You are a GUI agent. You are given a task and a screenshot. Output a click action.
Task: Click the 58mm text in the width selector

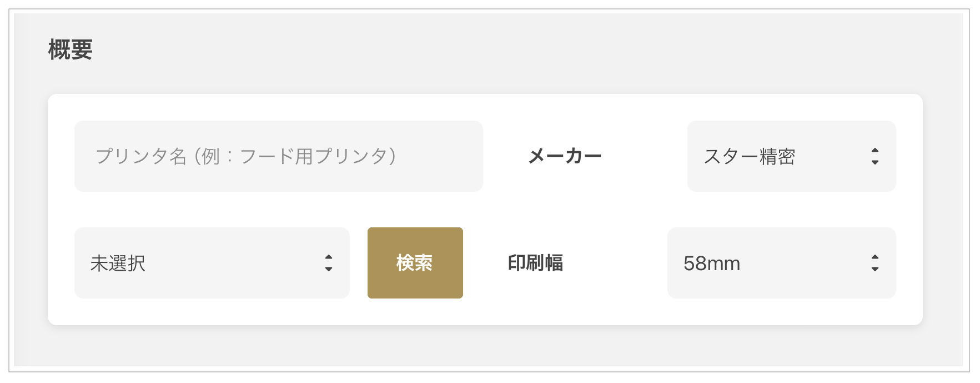tap(712, 263)
